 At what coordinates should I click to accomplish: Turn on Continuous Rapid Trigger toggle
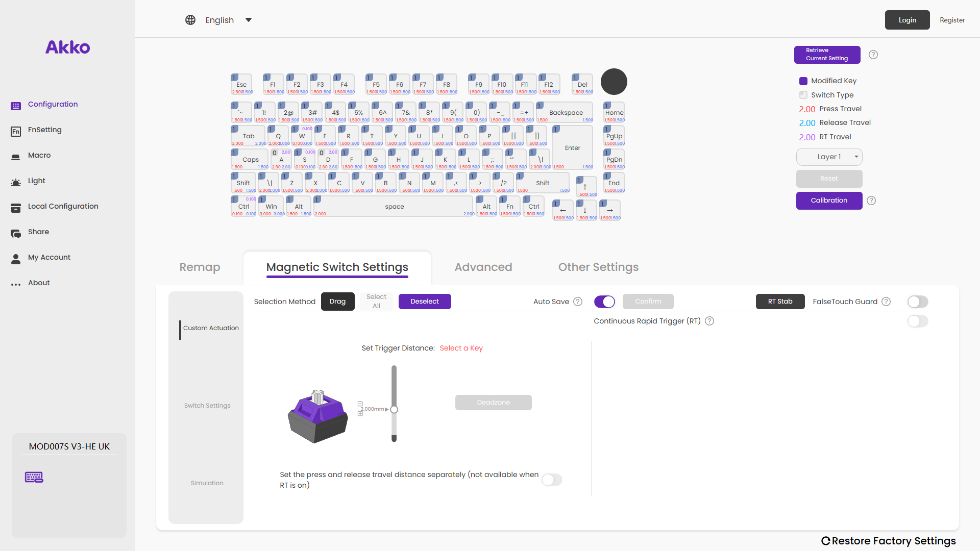click(917, 321)
